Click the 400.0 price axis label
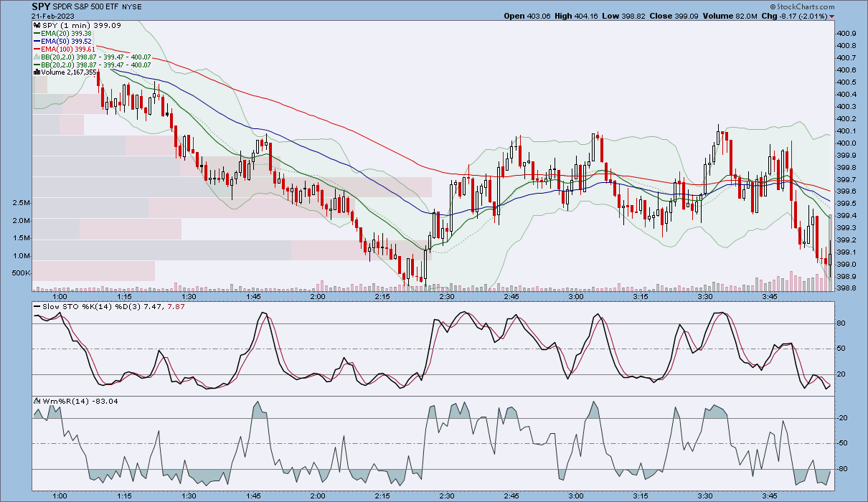The image size is (868, 502). pyautogui.click(x=847, y=143)
